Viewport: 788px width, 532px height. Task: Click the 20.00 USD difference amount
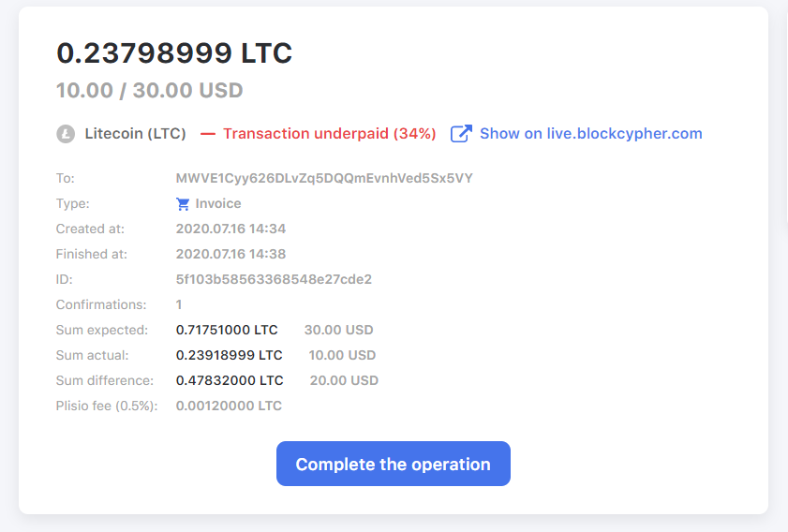[x=344, y=380]
